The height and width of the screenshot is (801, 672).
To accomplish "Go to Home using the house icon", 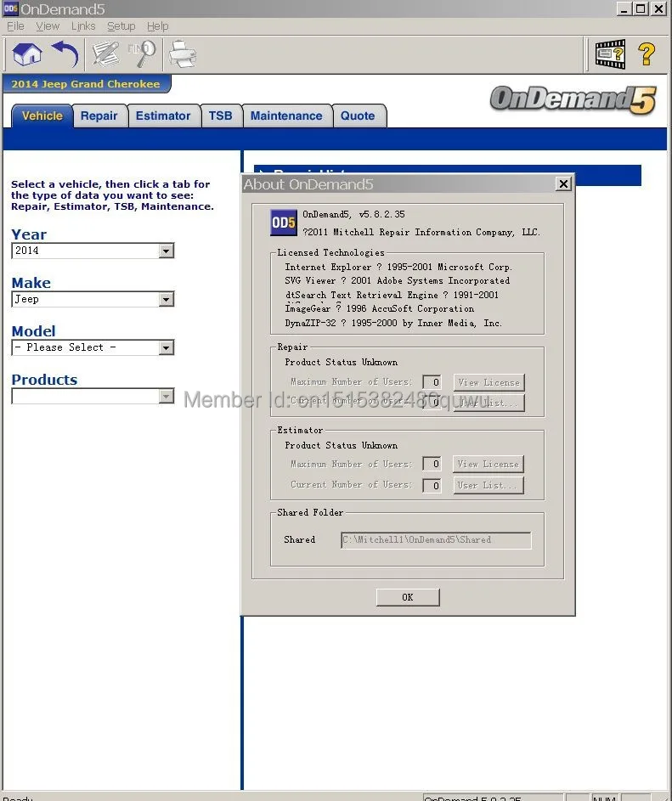I will point(27,54).
